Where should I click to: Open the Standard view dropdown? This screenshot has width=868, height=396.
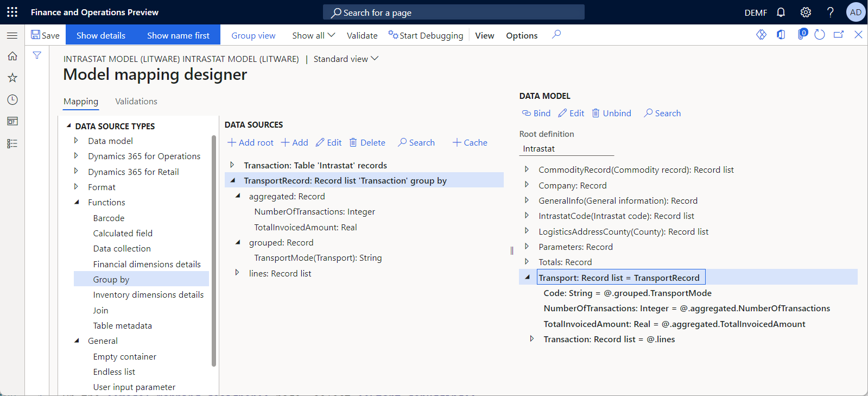click(x=346, y=59)
